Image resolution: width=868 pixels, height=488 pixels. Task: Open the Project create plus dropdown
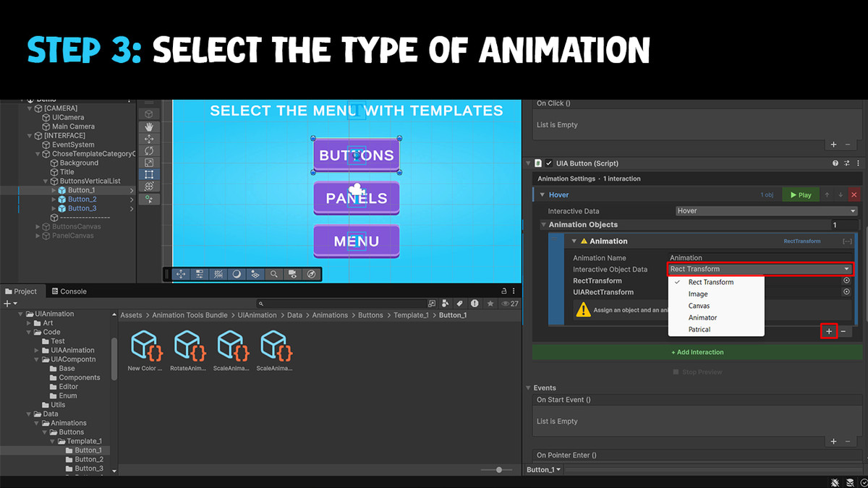point(10,304)
